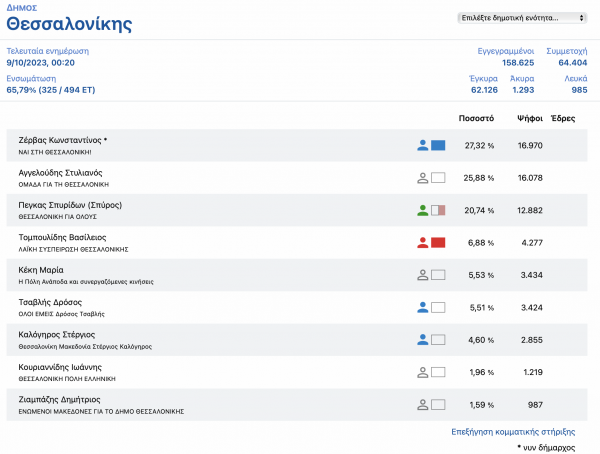Select candidate name Κουριαννίδης Ιωάννης
This screenshot has width=600, height=454.
pyautogui.click(x=60, y=367)
